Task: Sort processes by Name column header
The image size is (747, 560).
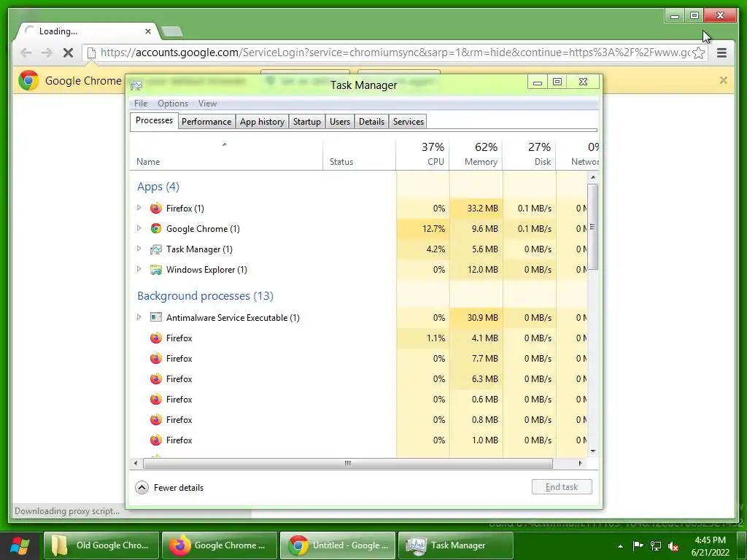Action: click(x=226, y=154)
